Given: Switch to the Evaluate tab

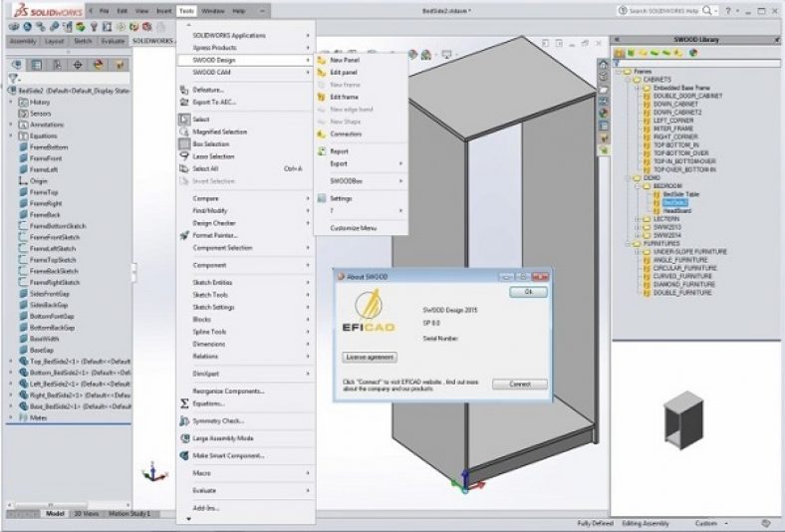Looking at the screenshot, I should click(113, 41).
